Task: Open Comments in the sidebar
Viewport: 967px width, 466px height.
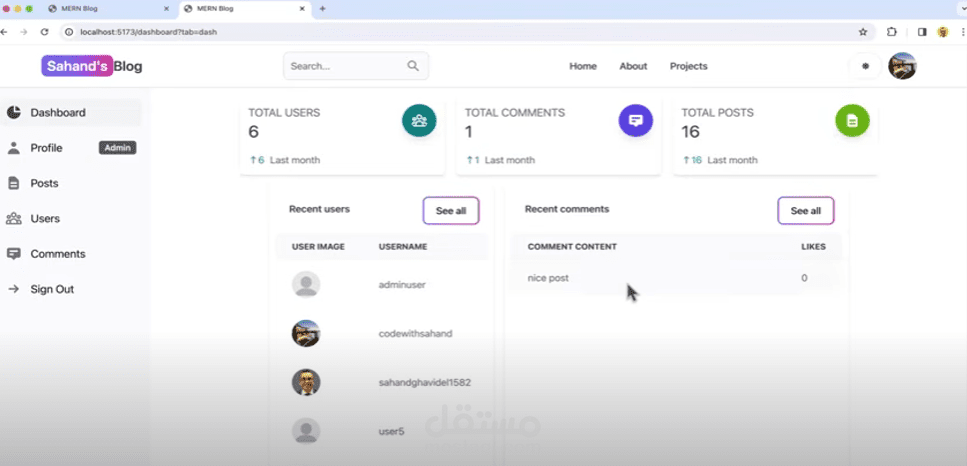Action: click(70, 254)
